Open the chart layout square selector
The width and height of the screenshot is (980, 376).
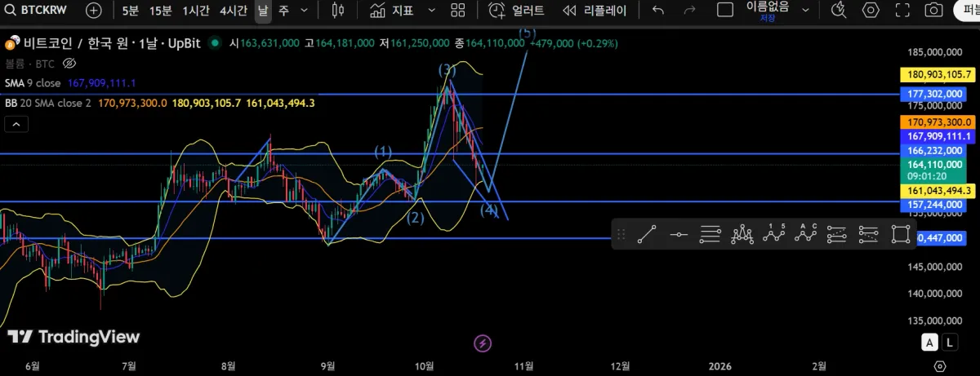[x=725, y=11]
